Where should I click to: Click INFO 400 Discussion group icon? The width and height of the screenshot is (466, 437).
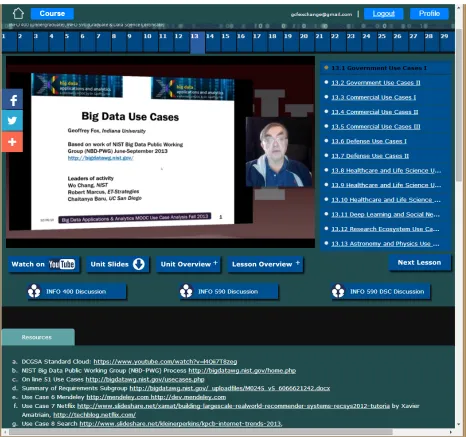coord(34,291)
